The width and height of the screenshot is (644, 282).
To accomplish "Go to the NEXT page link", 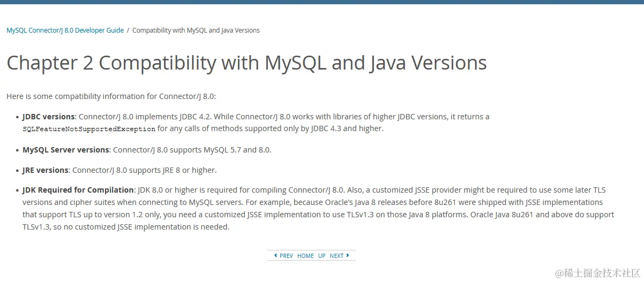I will coord(336,256).
